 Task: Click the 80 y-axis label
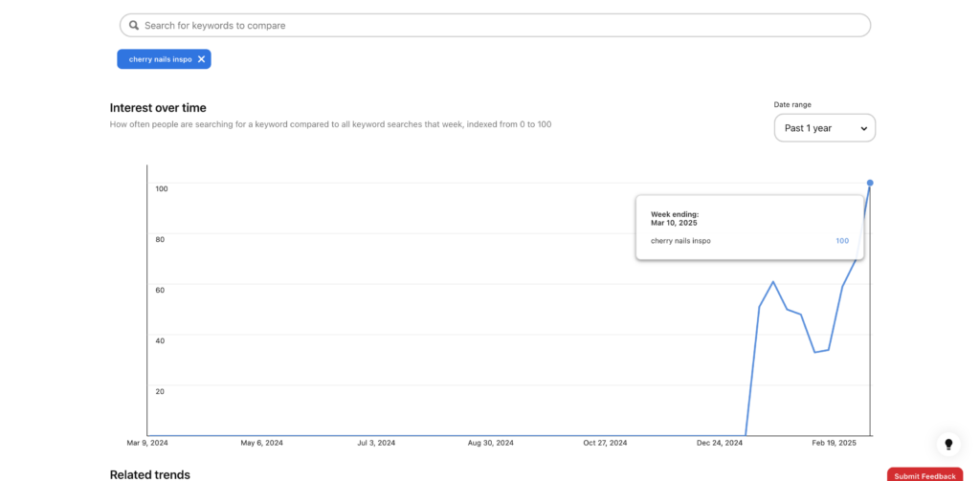pyautogui.click(x=160, y=239)
